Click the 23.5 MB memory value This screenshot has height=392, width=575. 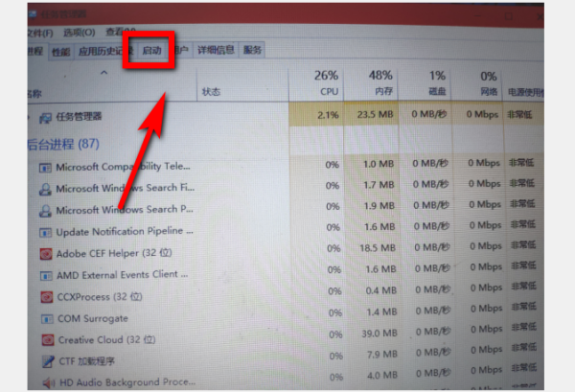point(375,115)
